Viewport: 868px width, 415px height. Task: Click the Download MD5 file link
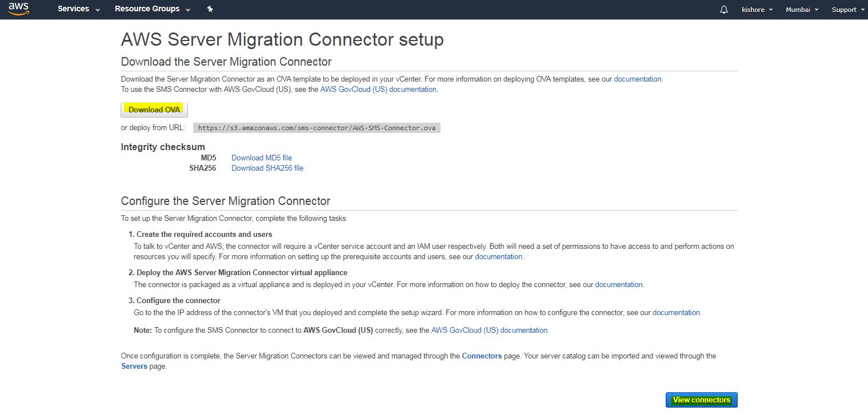pos(261,158)
